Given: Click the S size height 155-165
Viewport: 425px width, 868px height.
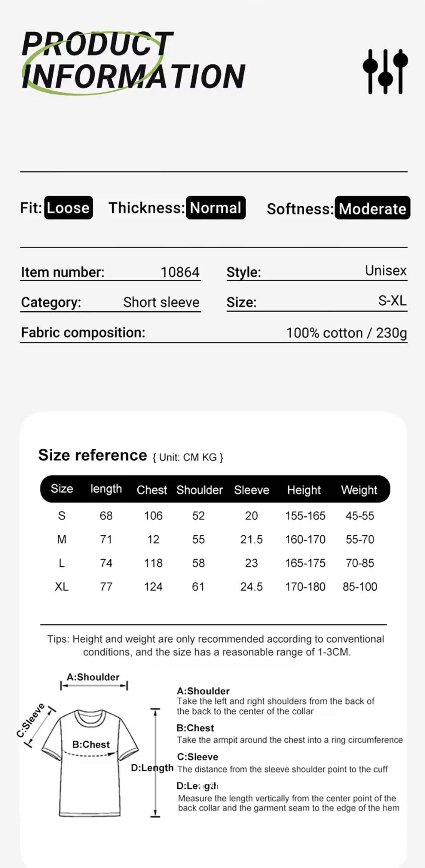Looking at the screenshot, I should click(305, 516).
